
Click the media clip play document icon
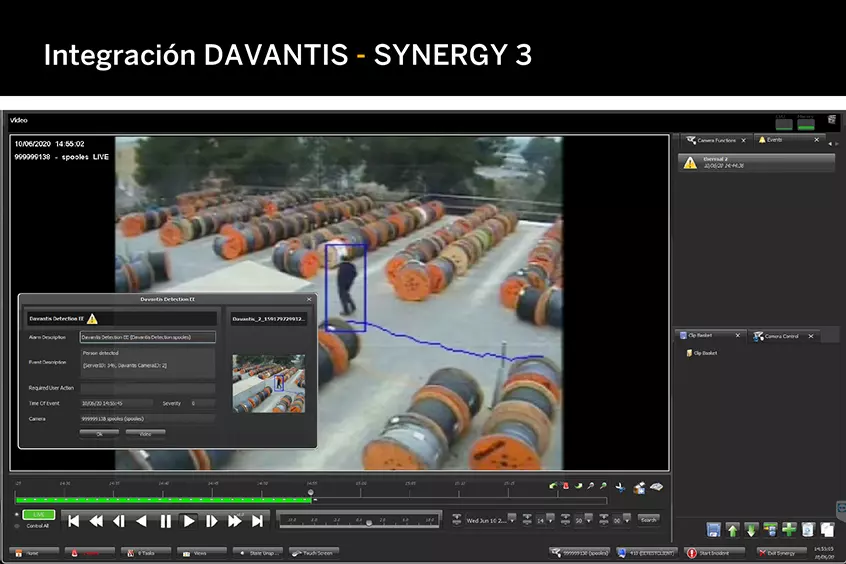click(808, 529)
